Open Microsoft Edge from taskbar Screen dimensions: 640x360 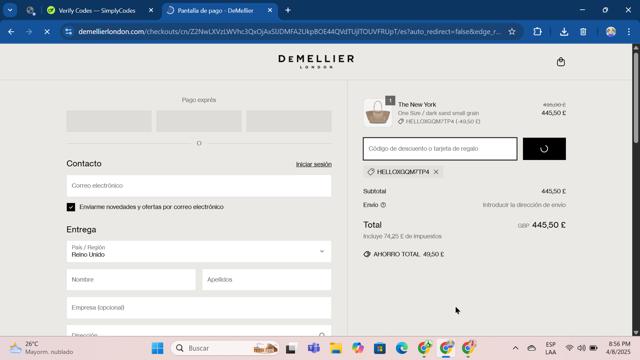click(x=402, y=348)
